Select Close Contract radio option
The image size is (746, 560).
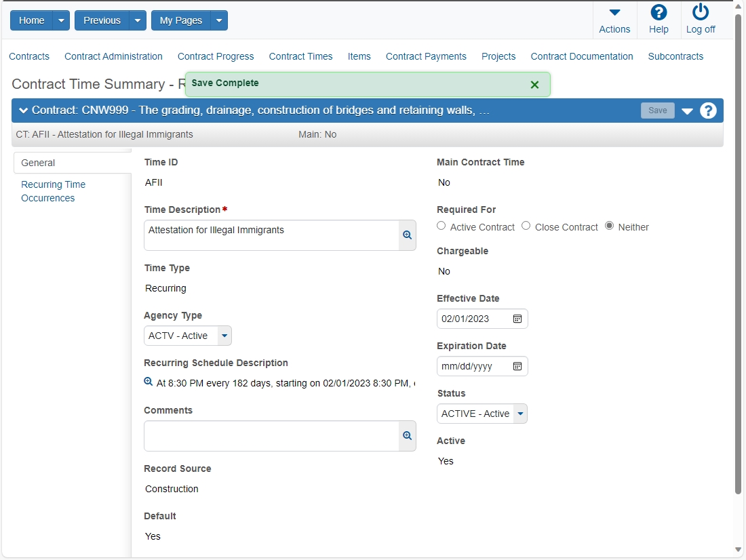[526, 226]
